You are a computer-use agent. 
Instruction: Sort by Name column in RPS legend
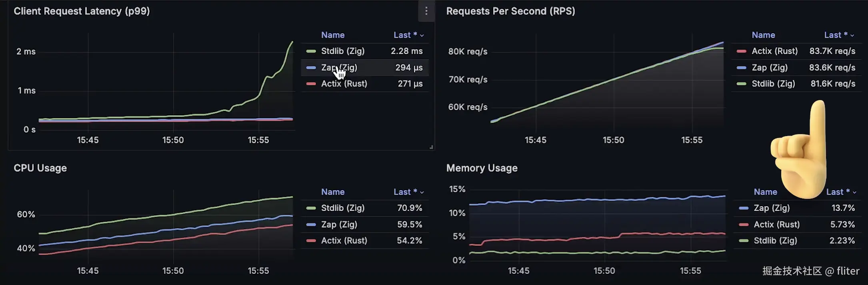click(x=763, y=35)
